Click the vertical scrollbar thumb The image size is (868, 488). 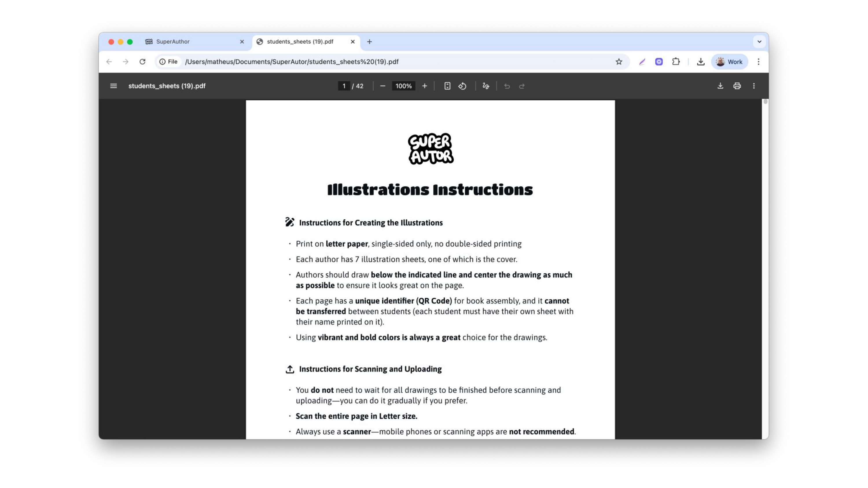click(x=765, y=101)
